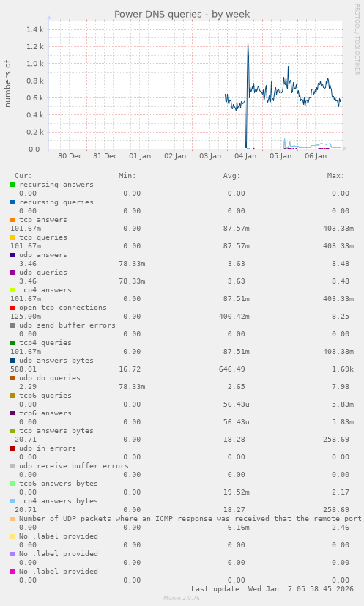Viewport: 364px width, 606px height.
Task: Select the 02 Jan x-axis date label
Action: 175,156
